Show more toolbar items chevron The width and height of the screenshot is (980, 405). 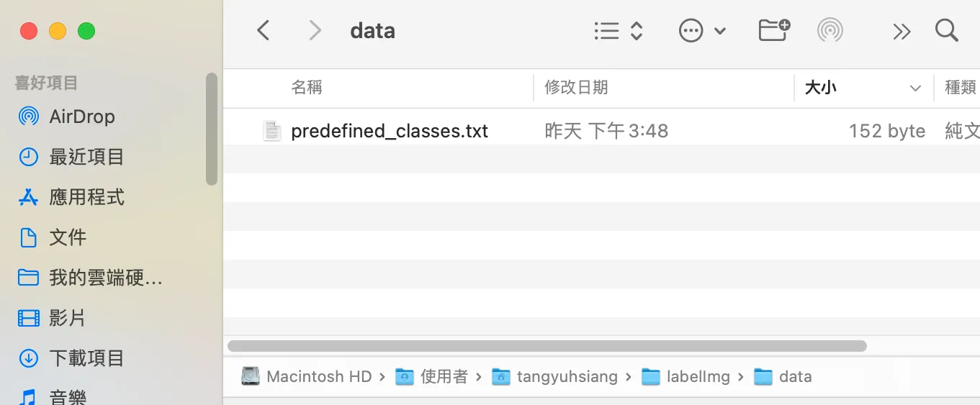pyautogui.click(x=901, y=31)
